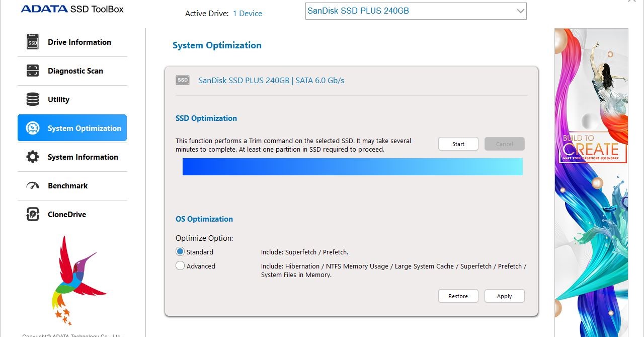The image size is (644, 337).
Task: Select System Optimization in sidebar
Action: tap(72, 128)
